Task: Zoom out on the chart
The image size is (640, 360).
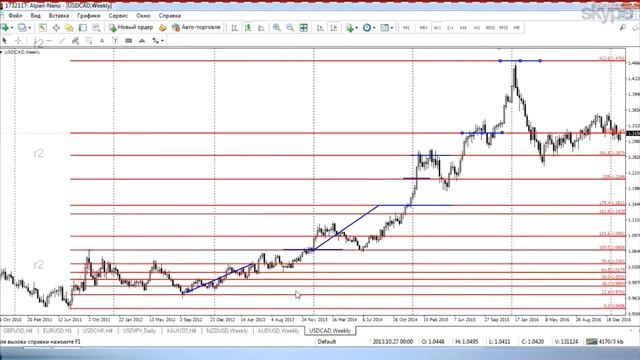Action: coord(290,28)
